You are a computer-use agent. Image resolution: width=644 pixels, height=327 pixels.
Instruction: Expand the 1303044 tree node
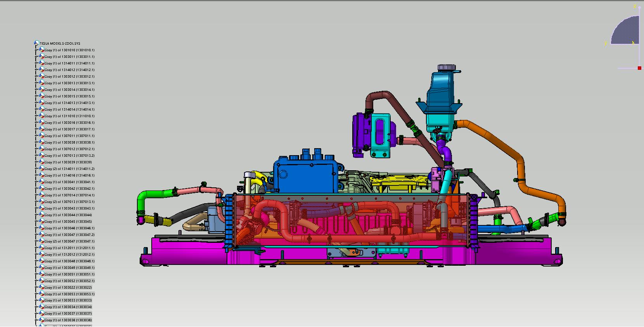click(x=36, y=215)
